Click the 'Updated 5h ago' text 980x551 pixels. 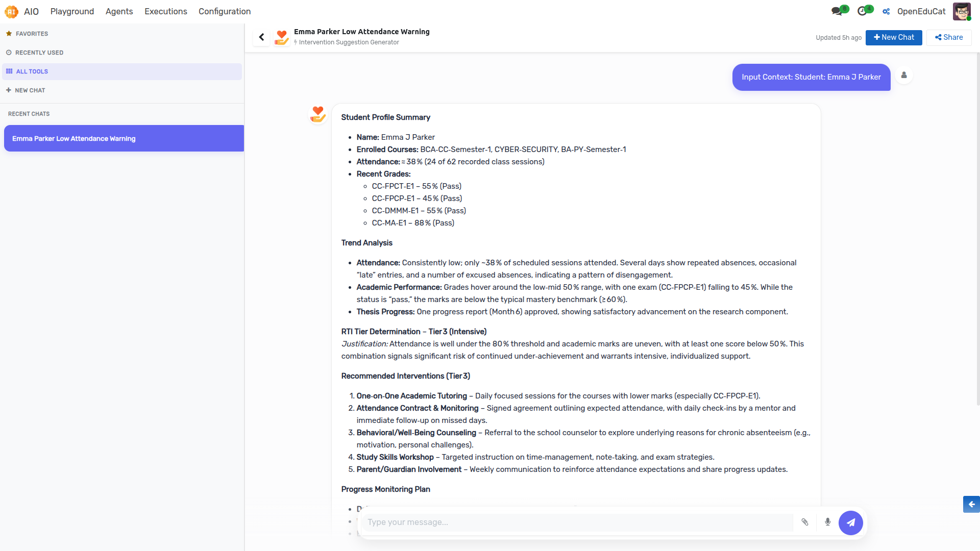(839, 38)
